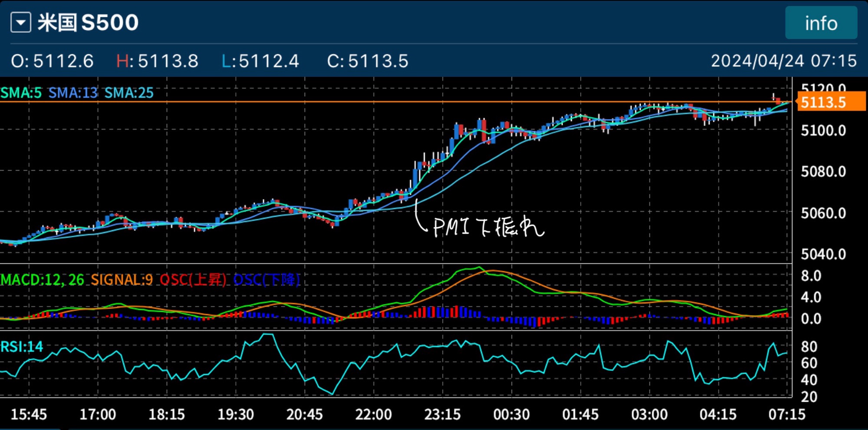
Task: Open the symbol dropdown arrow beside 米国S500
Action: (x=20, y=23)
